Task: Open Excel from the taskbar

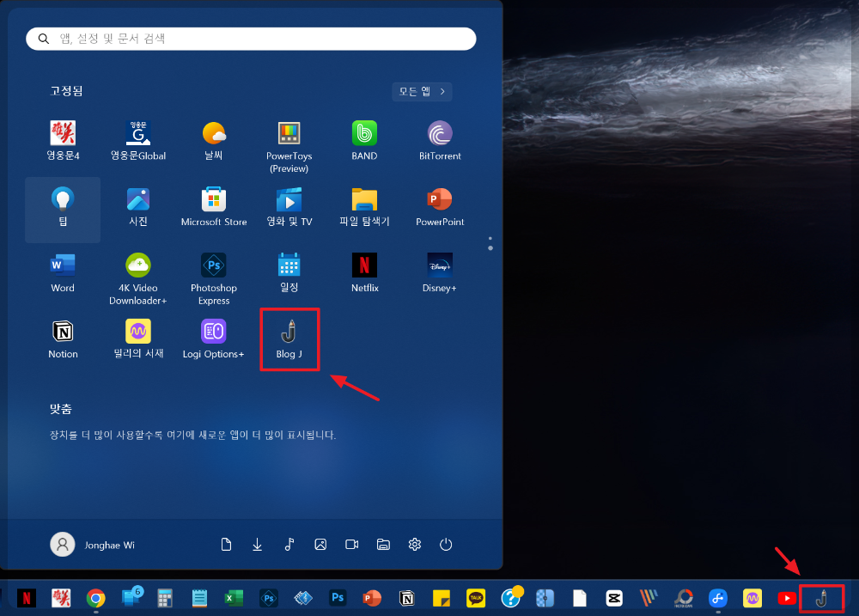Action: pyautogui.click(x=234, y=598)
